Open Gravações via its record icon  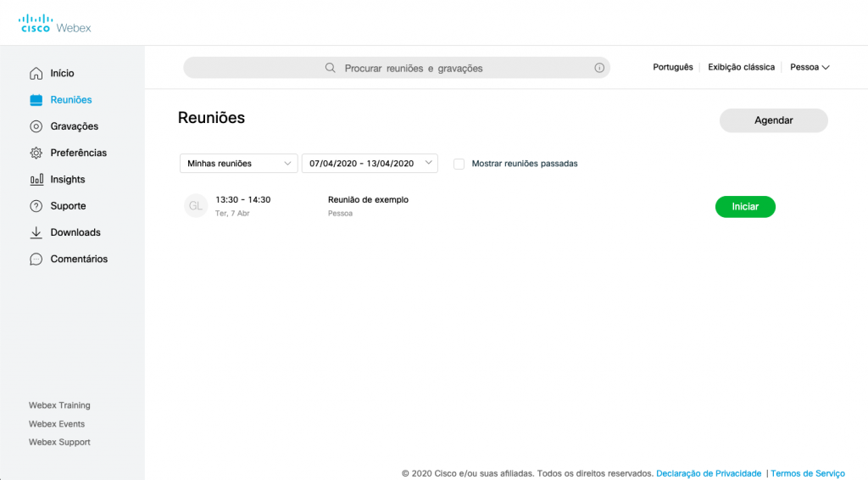[36, 126]
